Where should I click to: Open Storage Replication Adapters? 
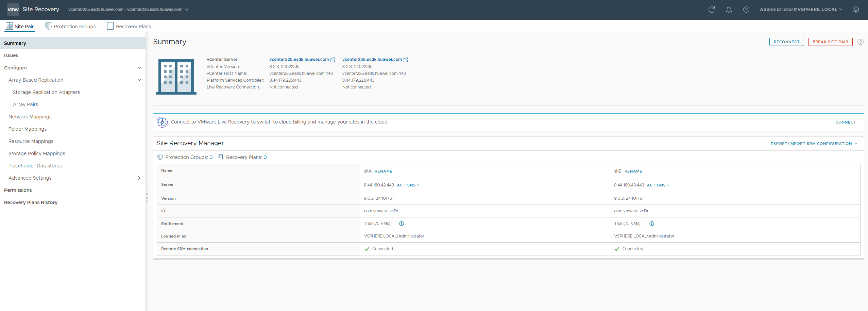[x=46, y=92]
